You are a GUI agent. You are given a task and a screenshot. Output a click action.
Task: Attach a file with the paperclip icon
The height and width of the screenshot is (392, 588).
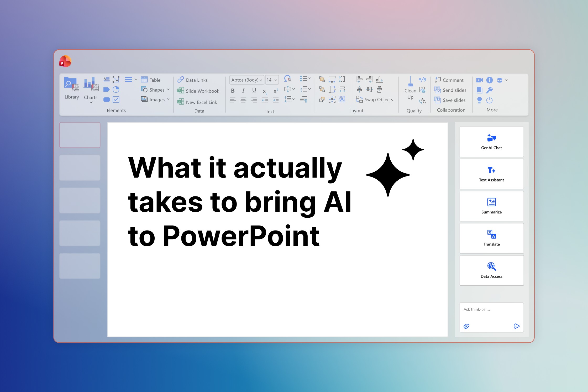(466, 326)
